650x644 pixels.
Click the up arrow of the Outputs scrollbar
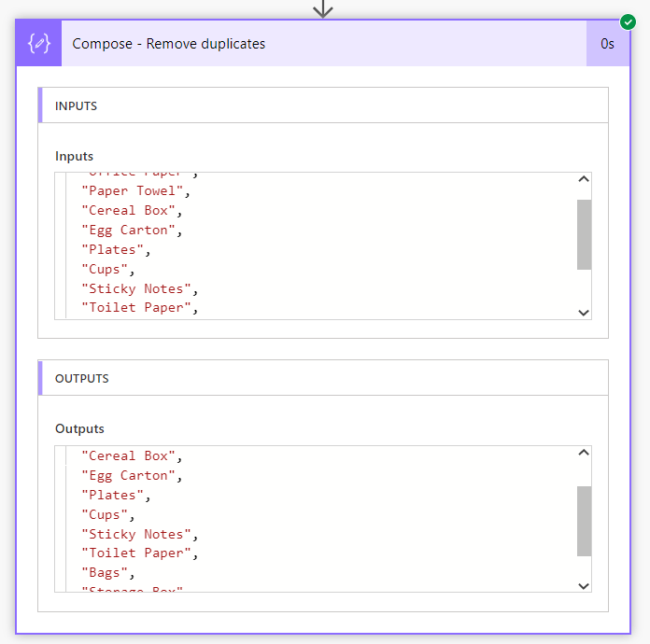coord(584,454)
